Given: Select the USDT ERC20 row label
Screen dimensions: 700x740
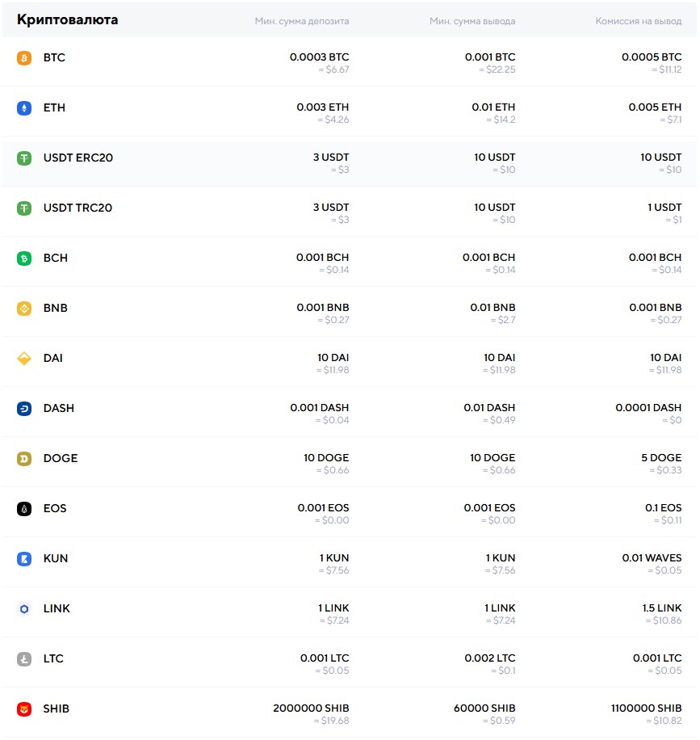Looking at the screenshot, I should [78, 158].
